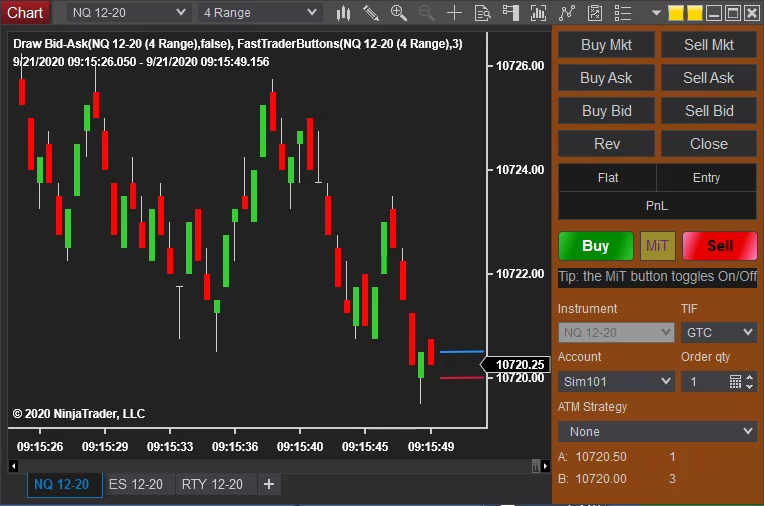Click the PnL display box
Viewport: 764px width, 506px height.
click(x=657, y=206)
